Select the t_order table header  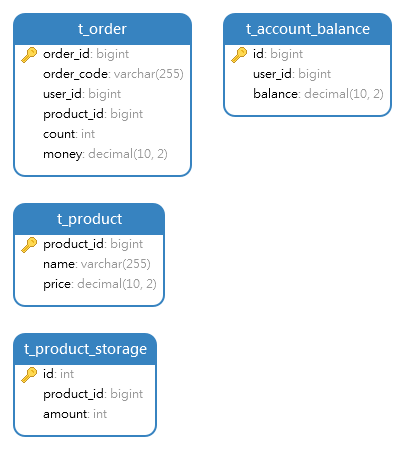(x=102, y=29)
